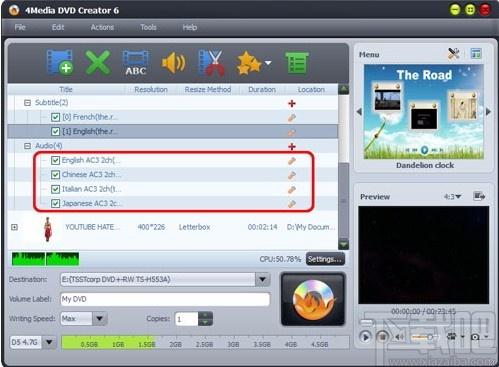Add an audio track with red plus
Image resolution: width=499 pixels, height=367 pixels.
292,146
